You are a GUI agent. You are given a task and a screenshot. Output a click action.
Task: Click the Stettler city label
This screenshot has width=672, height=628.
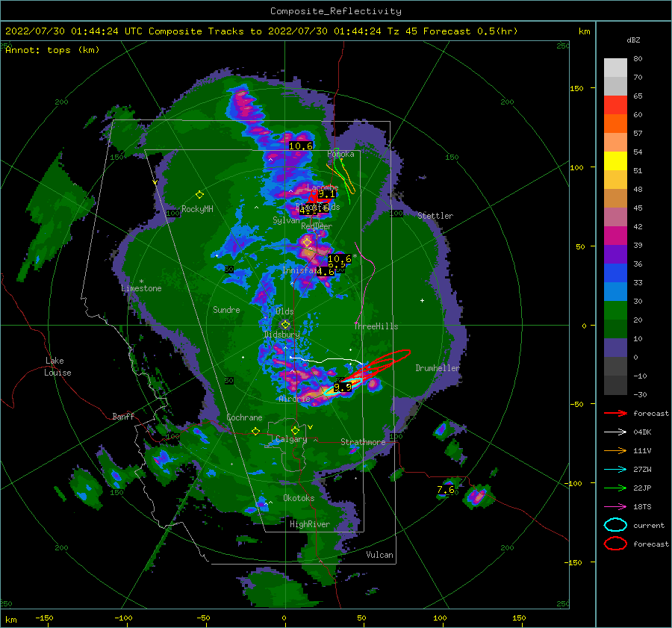pyautogui.click(x=435, y=216)
